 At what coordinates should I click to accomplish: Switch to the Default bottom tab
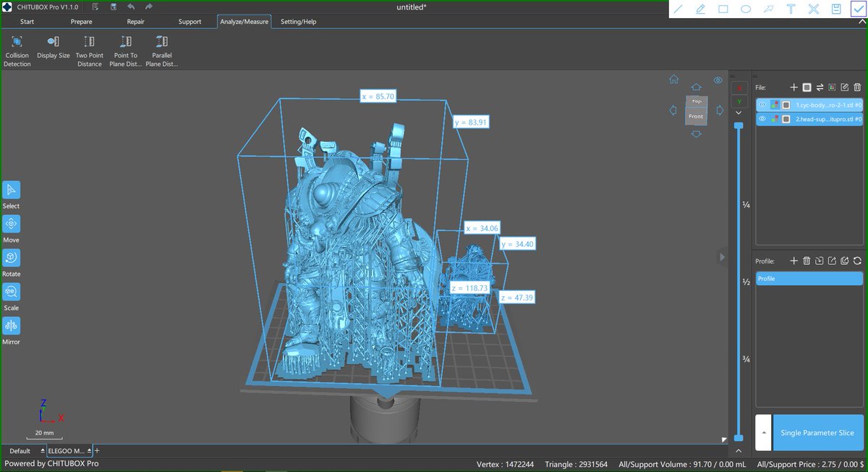pos(20,450)
